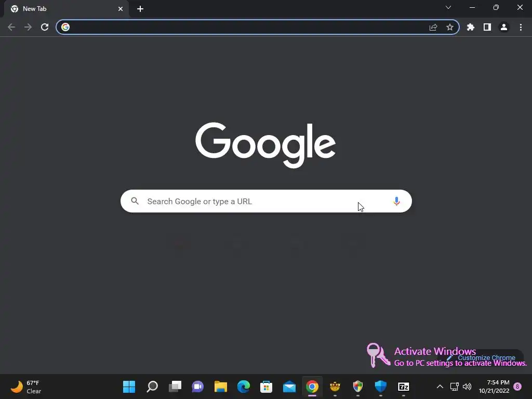Click the Google logo
The width and height of the screenshot is (532, 399).
tap(265, 145)
